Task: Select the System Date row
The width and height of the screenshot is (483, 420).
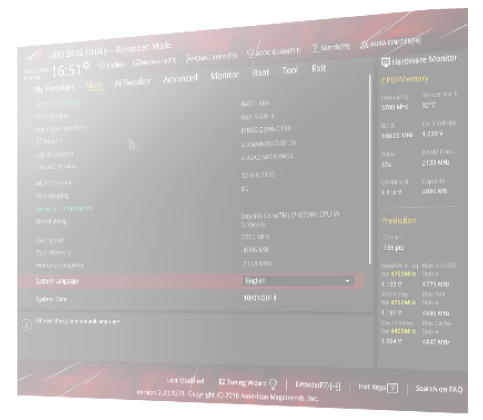Action: [191, 299]
